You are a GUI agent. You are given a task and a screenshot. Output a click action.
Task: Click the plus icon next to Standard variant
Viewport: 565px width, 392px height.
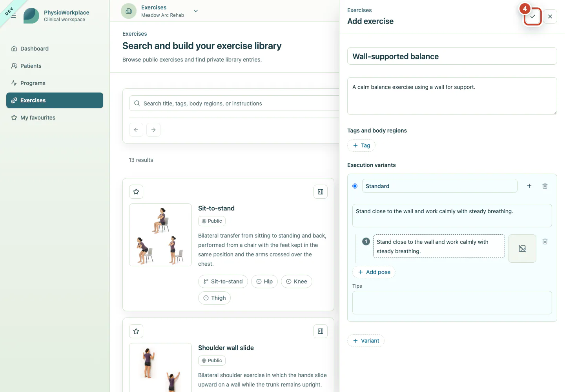(529, 186)
